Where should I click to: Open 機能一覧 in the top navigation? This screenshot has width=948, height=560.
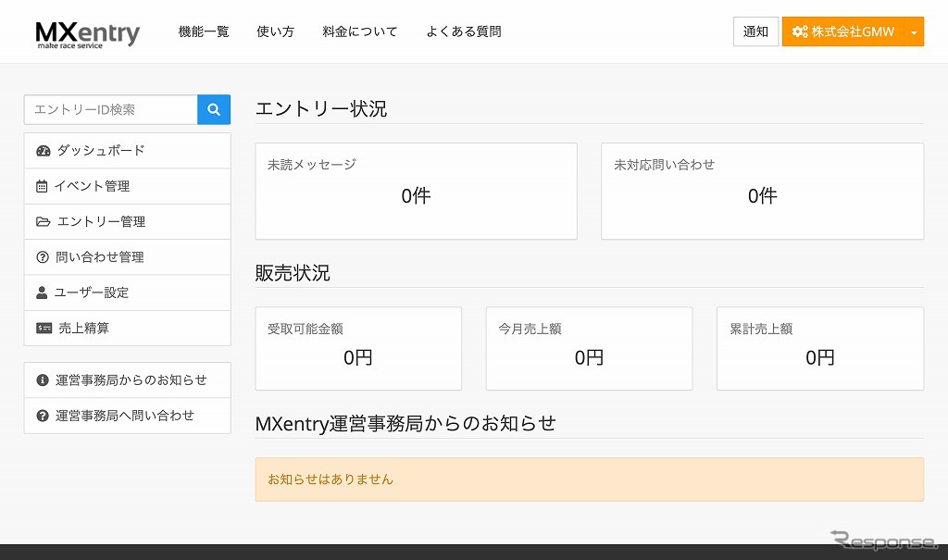(204, 31)
